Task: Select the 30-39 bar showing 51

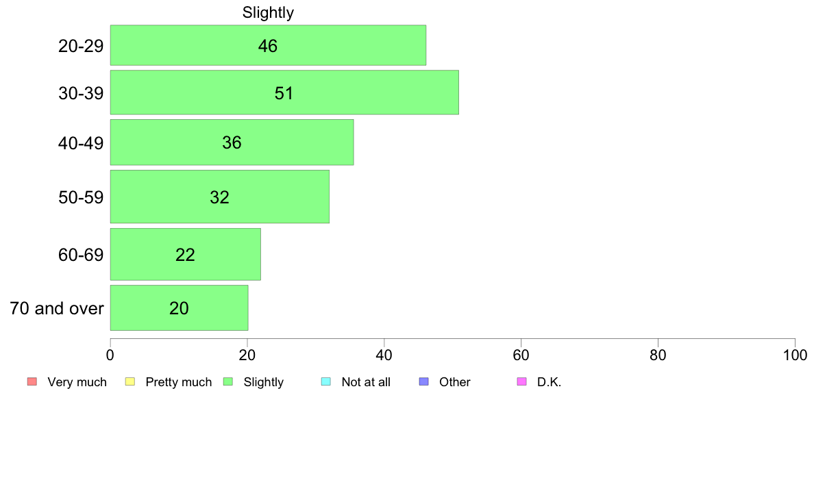Action: coord(284,92)
